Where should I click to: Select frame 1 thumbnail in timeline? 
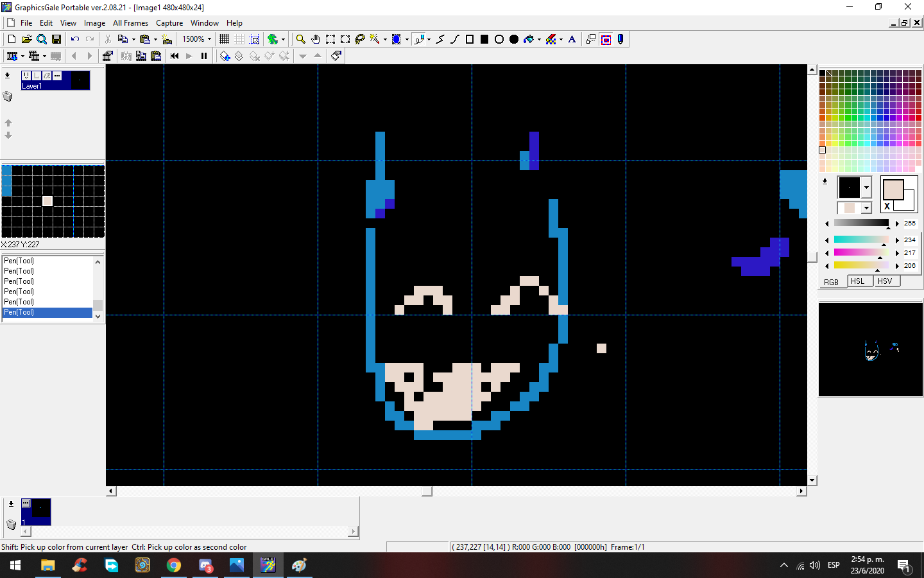[x=36, y=512]
